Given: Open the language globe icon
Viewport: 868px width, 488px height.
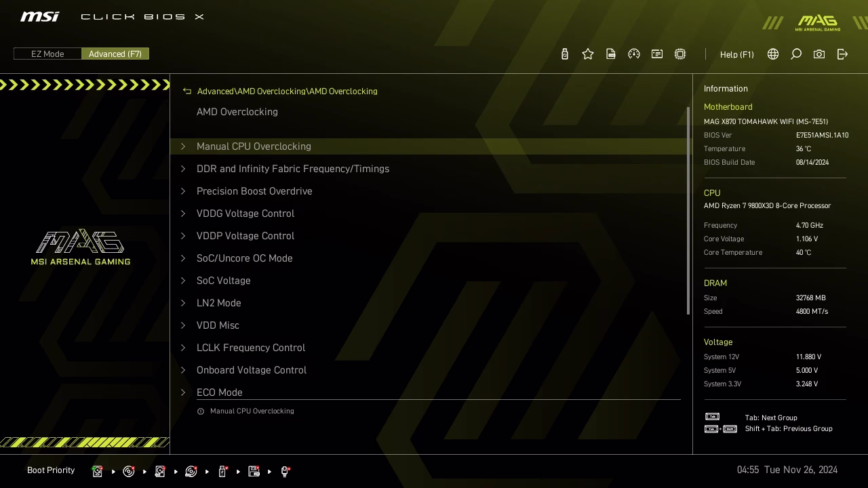Looking at the screenshot, I should 773,54.
